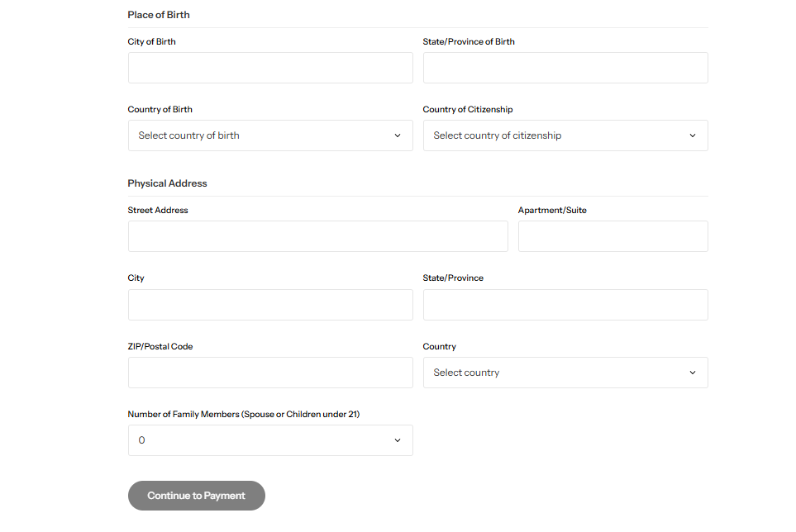
Task: Click into State/Province of Birth input
Action: coord(565,68)
